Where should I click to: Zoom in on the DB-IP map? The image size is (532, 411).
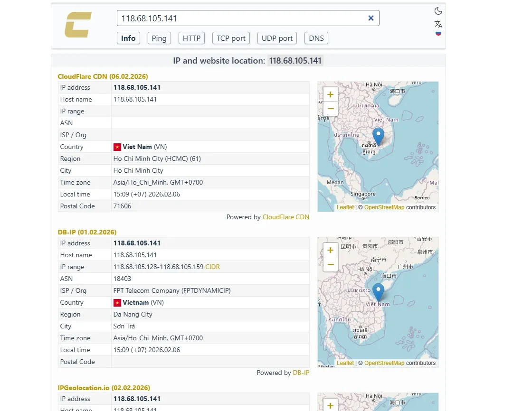(x=330, y=250)
